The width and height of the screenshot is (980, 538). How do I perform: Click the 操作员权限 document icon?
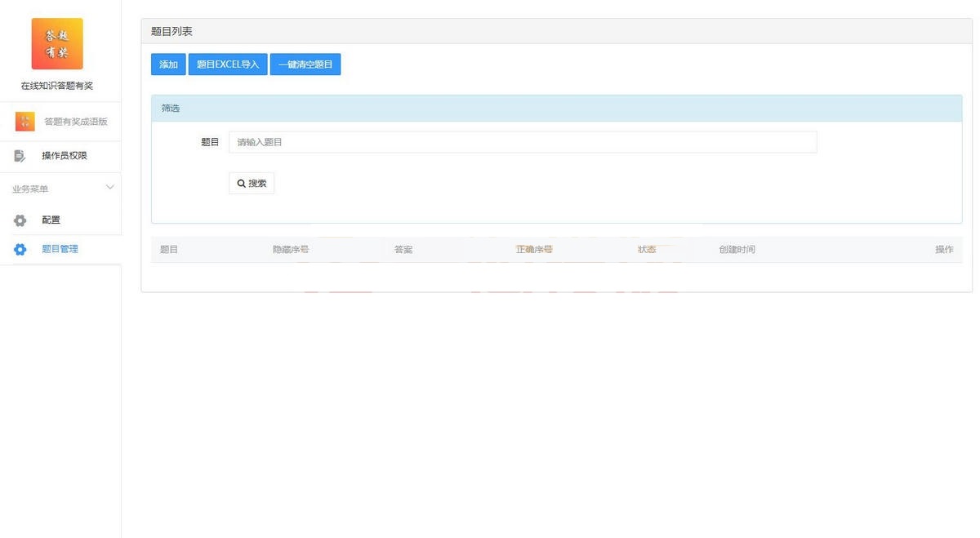pyautogui.click(x=20, y=156)
